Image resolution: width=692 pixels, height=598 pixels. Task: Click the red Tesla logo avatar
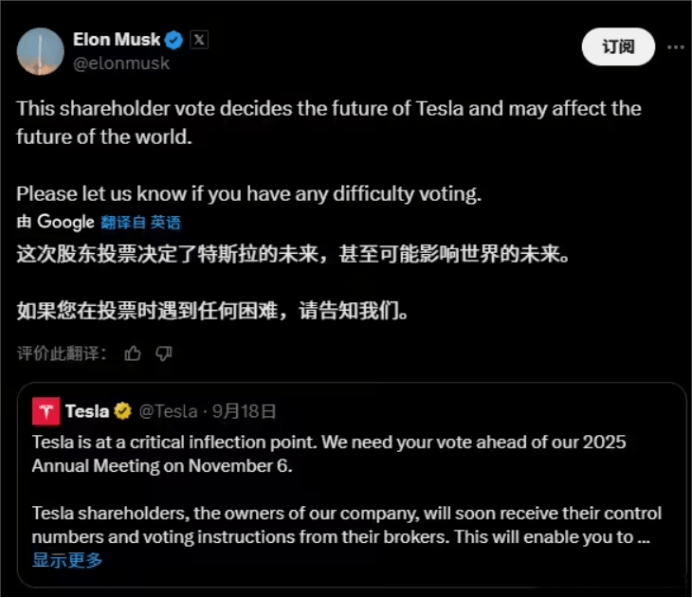click(x=46, y=411)
